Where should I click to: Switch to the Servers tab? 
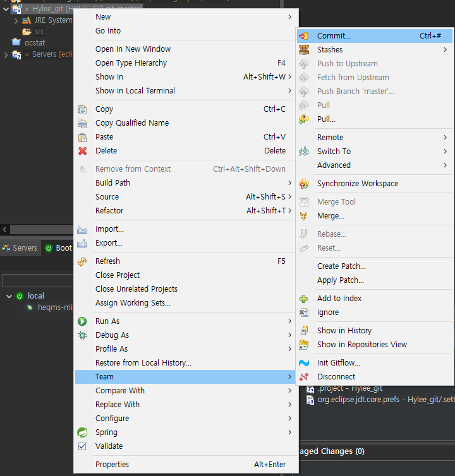tap(20, 248)
